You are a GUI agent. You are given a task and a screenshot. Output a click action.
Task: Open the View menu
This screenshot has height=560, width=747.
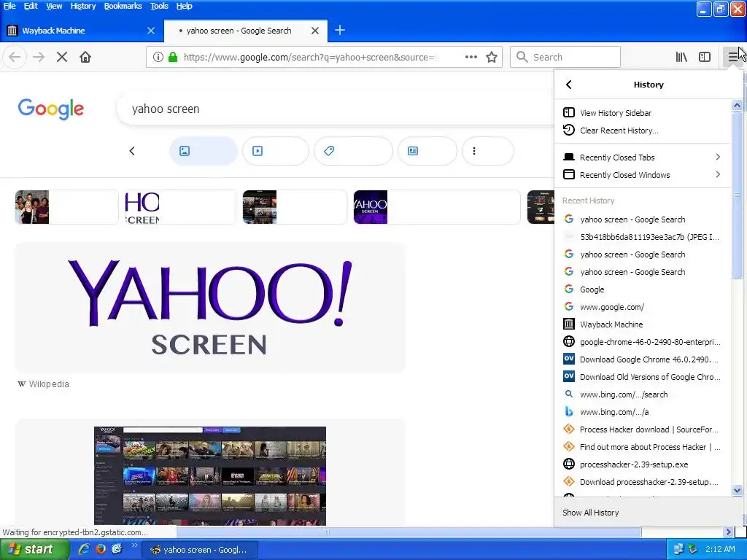[x=54, y=6]
